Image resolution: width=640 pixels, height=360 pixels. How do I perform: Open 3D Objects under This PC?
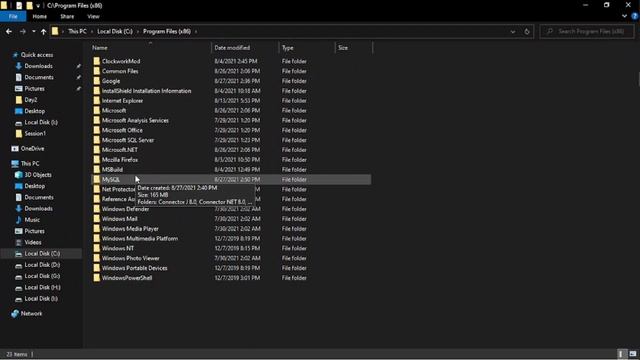[x=38, y=175]
